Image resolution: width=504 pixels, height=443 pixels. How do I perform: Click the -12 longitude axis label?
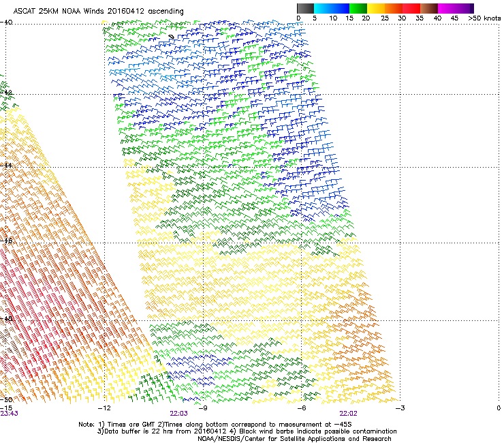pos(104,408)
